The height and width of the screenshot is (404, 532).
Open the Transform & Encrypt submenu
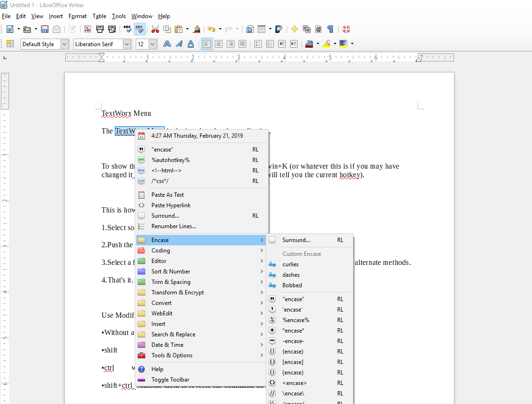201,293
